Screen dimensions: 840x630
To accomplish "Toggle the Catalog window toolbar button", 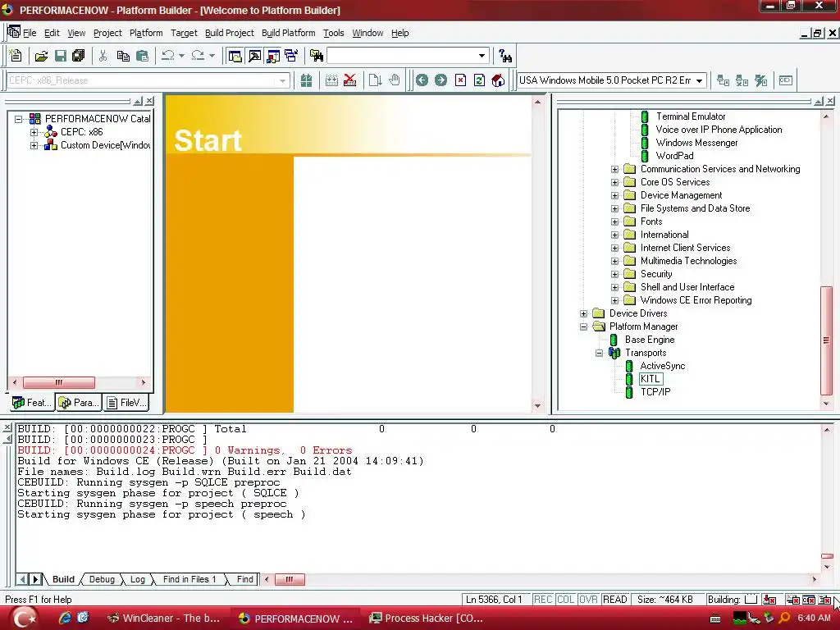I will [273, 56].
